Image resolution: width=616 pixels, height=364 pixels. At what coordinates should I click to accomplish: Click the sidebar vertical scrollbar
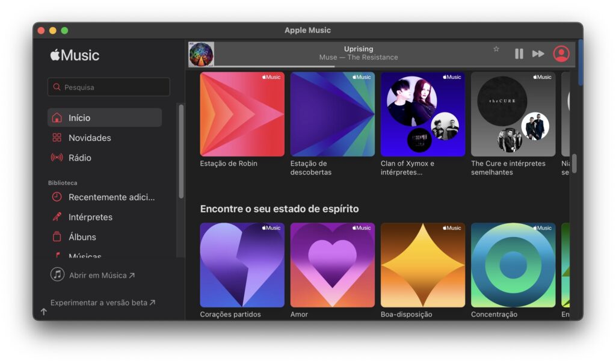coord(181,152)
